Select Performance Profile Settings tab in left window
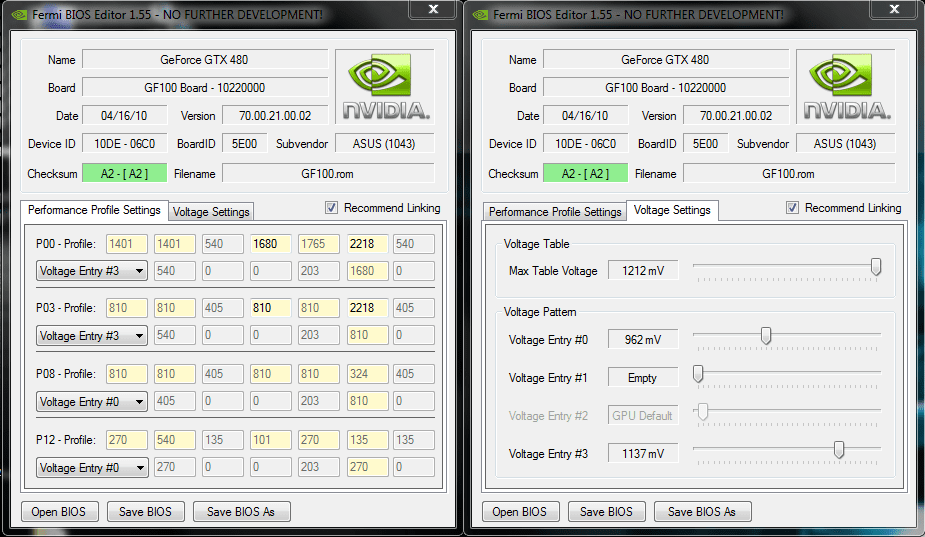This screenshot has height=537, width=925. (x=94, y=210)
